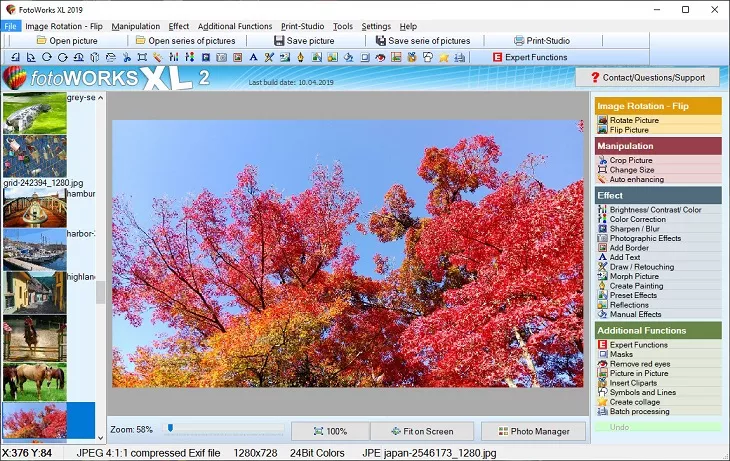730x461 pixels.
Task: Open the Photo Manager
Action: (x=534, y=431)
